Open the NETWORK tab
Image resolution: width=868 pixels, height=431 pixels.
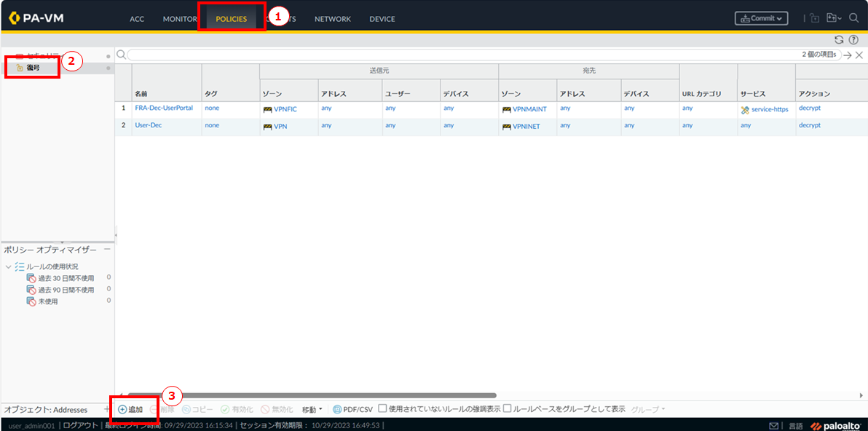point(333,19)
